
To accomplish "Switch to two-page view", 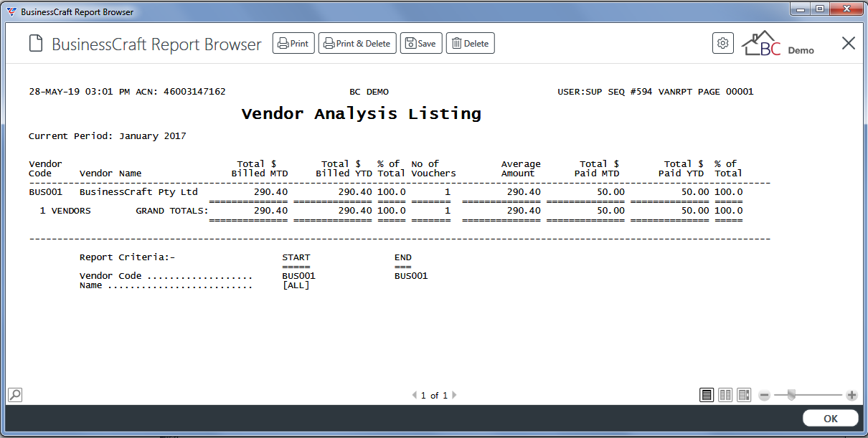I will tap(725, 395).
